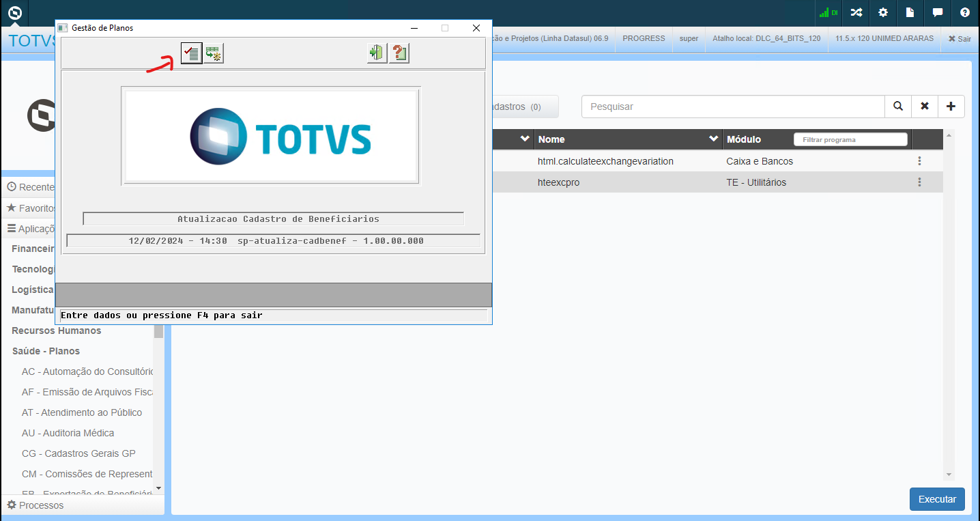Image resolution: width=980 pixels, height=521 pixels.
Task: Open the three-dot menu for html.calculateexchangevariation
Action: (x=920, y=161)
